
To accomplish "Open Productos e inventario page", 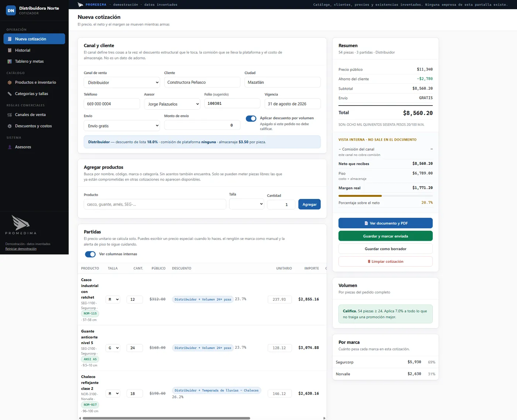I will (34, 82).
